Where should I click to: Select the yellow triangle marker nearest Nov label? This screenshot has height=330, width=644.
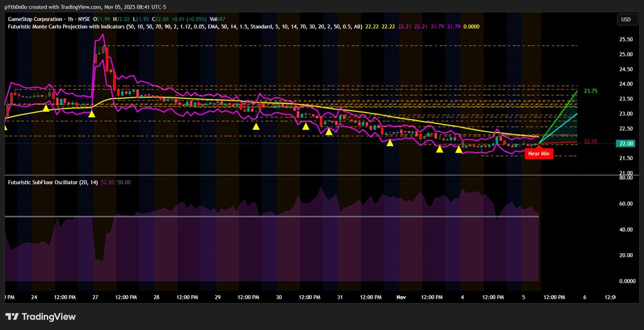(x=390, y=142)
